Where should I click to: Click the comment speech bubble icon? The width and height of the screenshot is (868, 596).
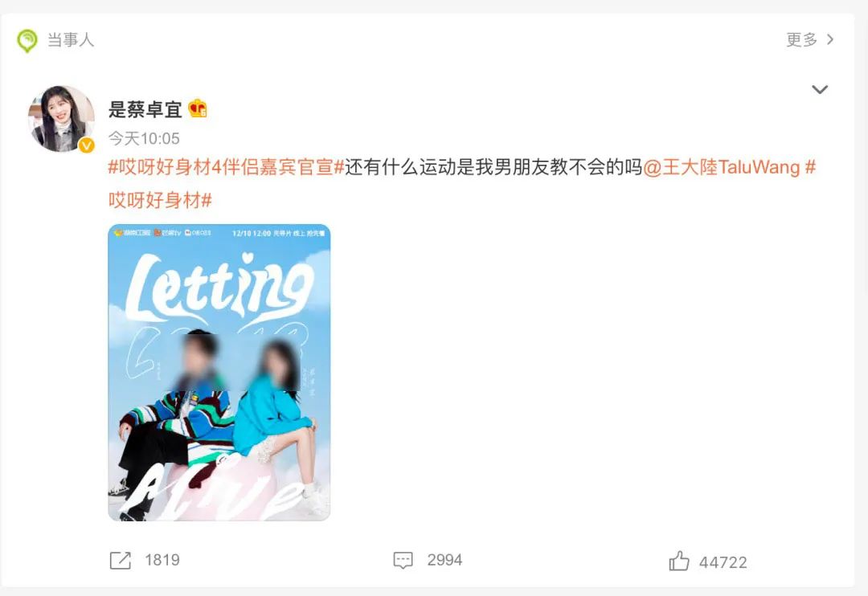click(x=403, y=560)
